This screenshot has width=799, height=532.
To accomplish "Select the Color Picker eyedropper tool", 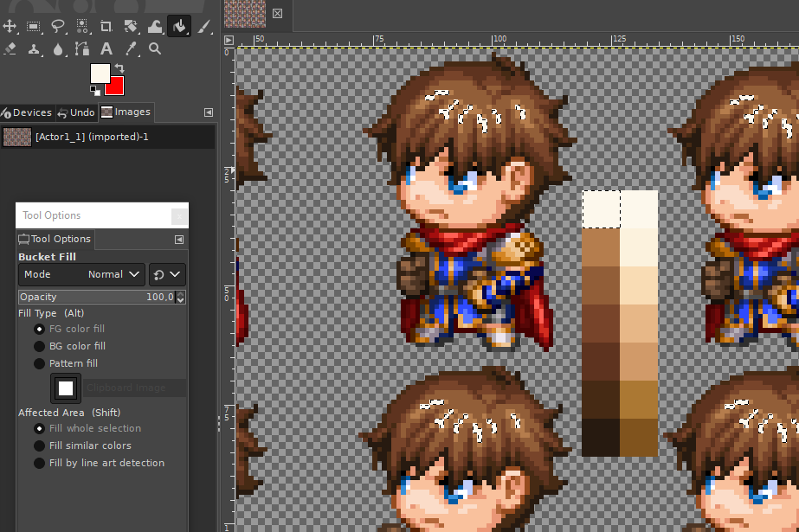I will coord(131,48).
